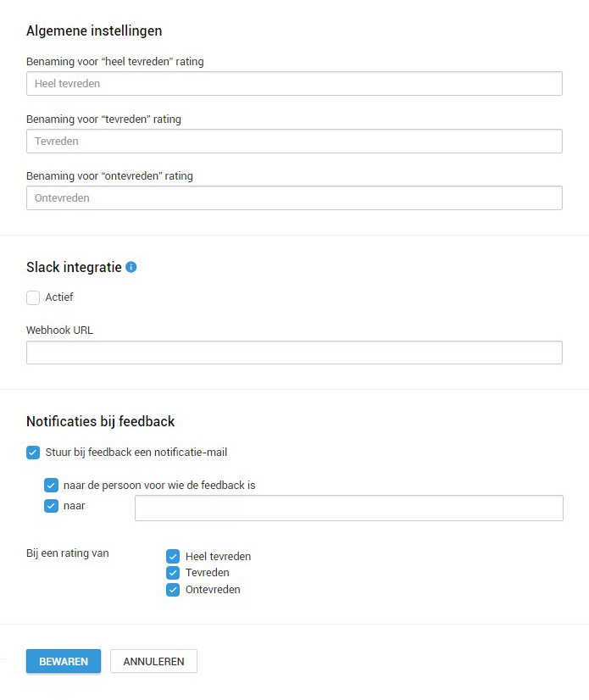
Task: Click the 'Benaming voor “tevreden” rating' label
Action: [x=103, y=119]
